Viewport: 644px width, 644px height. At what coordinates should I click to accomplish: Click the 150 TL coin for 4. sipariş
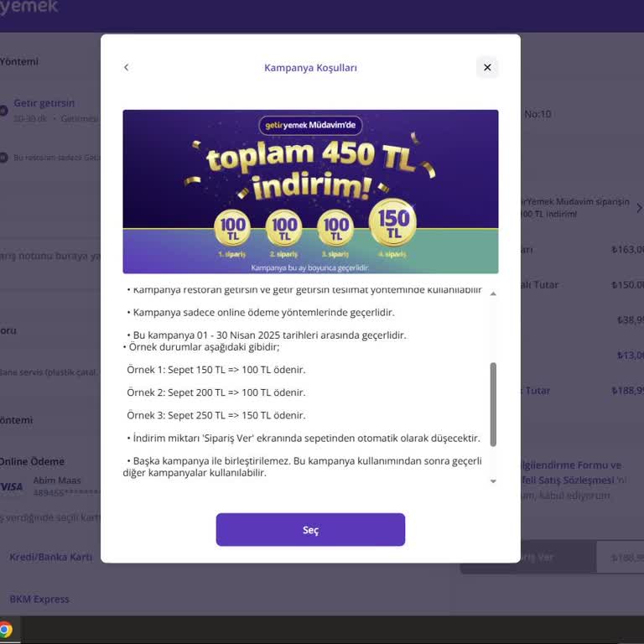tap(392, 223)
